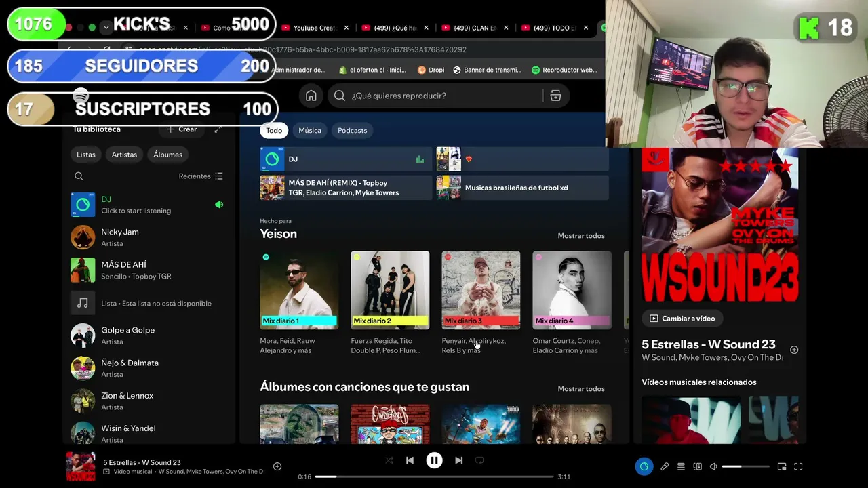Screen dimensions: 868x488
Task: Open the playback queue
Action: tap(681, 466)
